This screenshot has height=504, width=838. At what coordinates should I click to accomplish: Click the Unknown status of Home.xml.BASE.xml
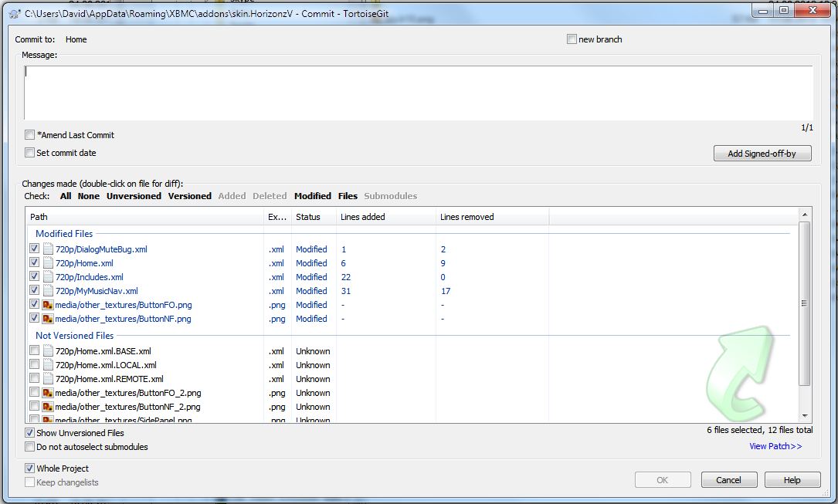tap(313, 351)
